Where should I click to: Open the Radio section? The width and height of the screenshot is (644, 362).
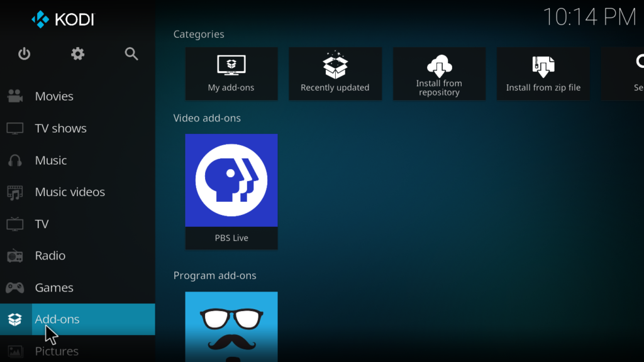click(x=50, y=256)
